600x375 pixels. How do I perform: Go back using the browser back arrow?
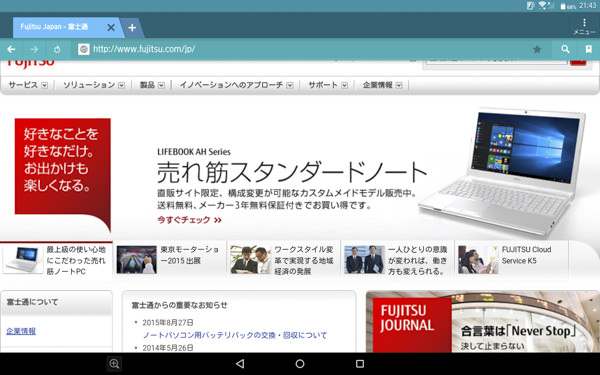pos(11,49)
